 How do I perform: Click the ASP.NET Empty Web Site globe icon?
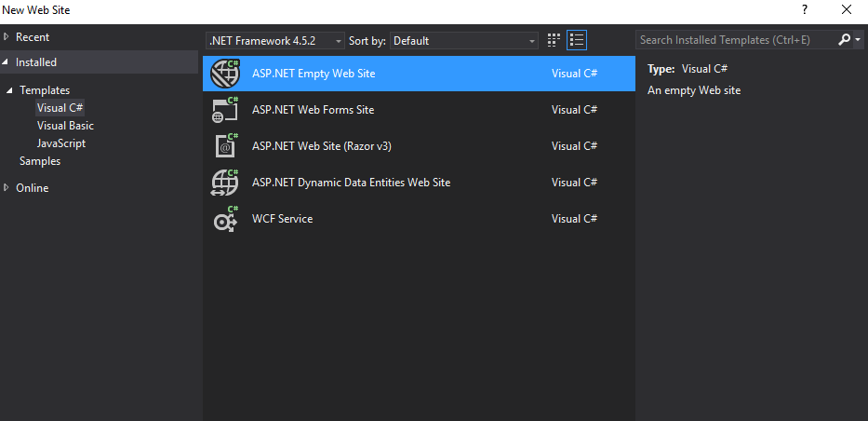[225, 74]
